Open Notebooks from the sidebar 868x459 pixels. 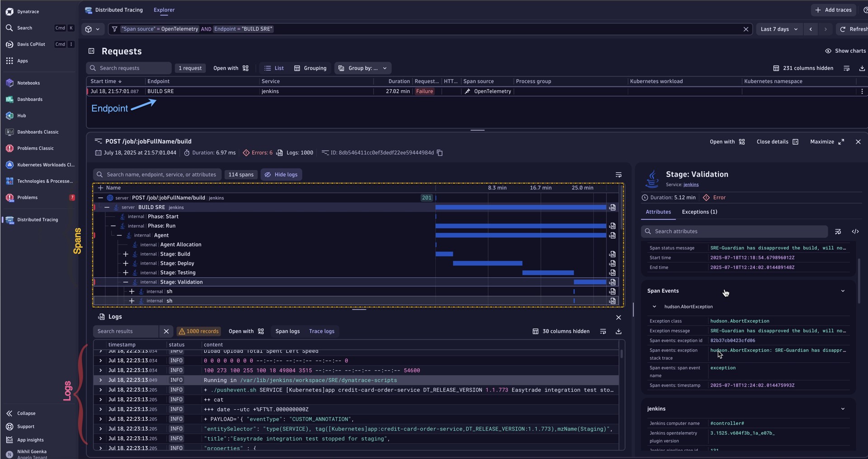tap(28, 83)
